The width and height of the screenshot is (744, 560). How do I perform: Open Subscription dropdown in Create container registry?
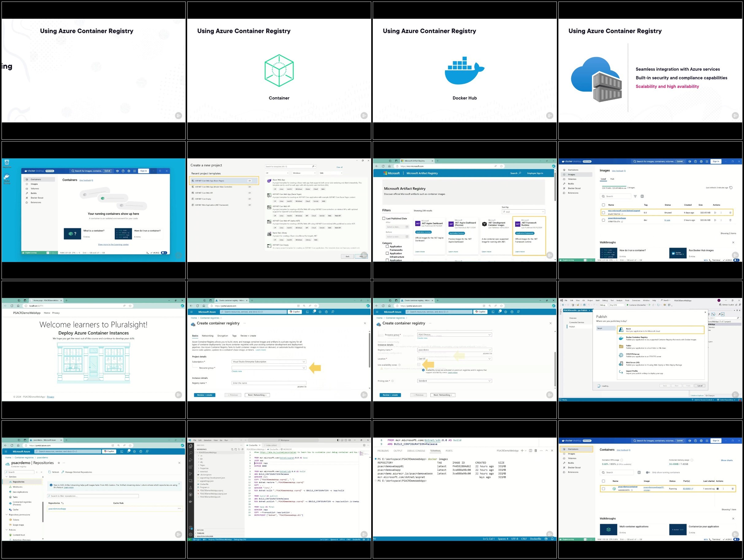(x=269, y=362)
